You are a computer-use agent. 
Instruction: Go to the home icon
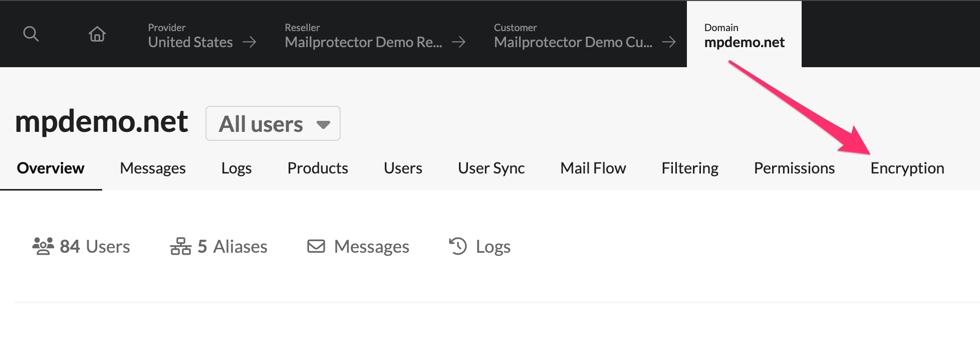[x=97, y=34]
